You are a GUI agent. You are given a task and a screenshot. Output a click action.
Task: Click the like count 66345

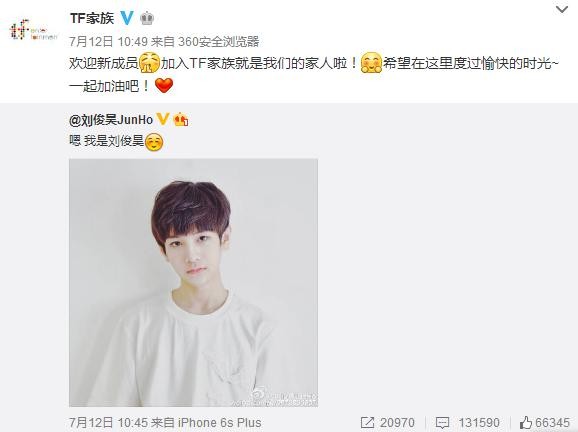(x=553, y=422)
